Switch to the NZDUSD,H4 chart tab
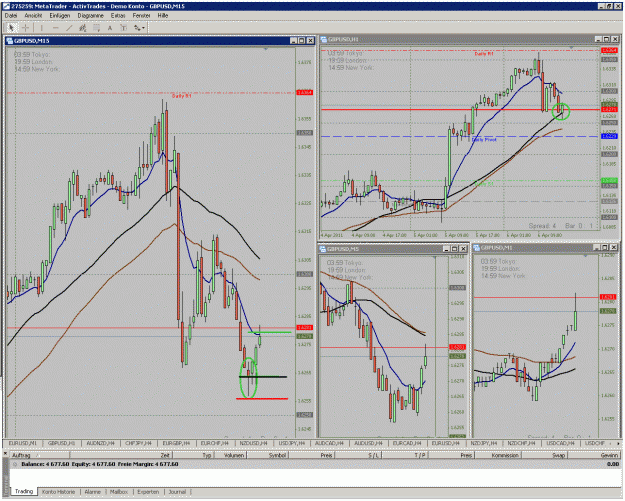The image size is (625, 501). 253,443
